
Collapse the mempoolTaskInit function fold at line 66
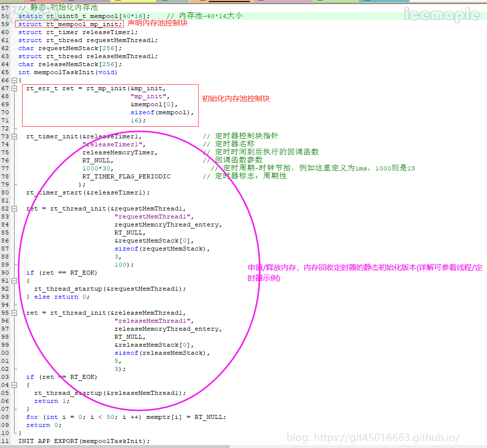click(14, 80)
